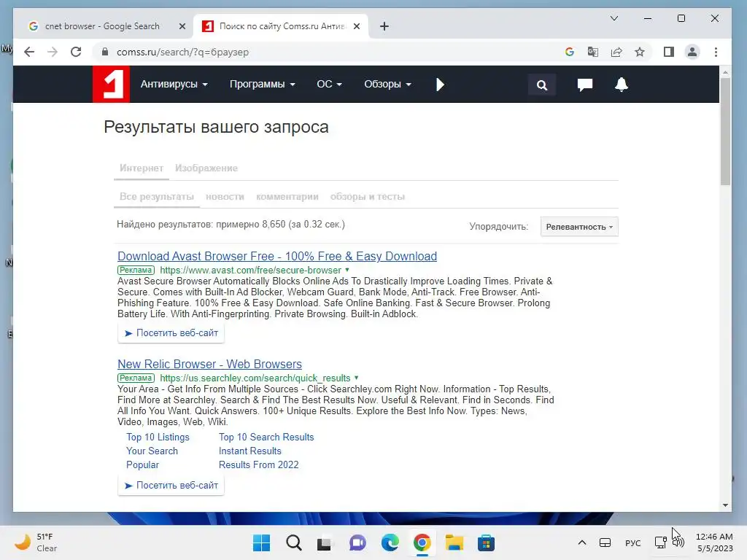The image size is (747, 560).
Task: Go back with the browser back arrow
Action: point(29,52)
